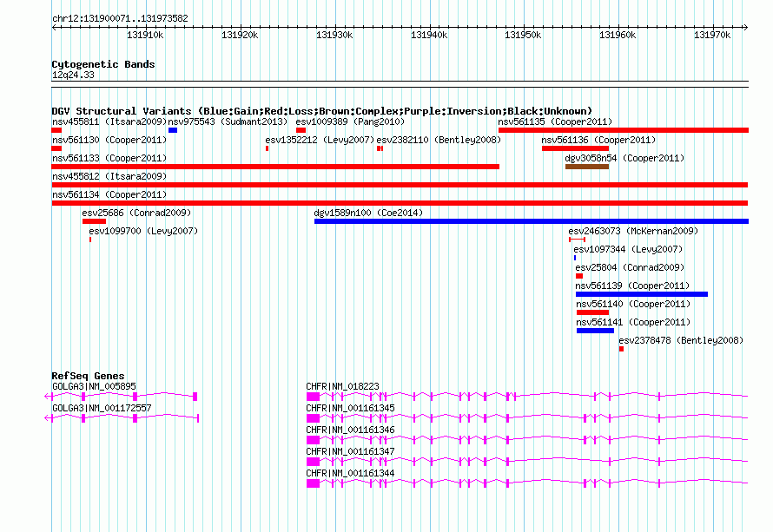
Task: Click the red esv2378478 loss marker
Action: [621, 349]
